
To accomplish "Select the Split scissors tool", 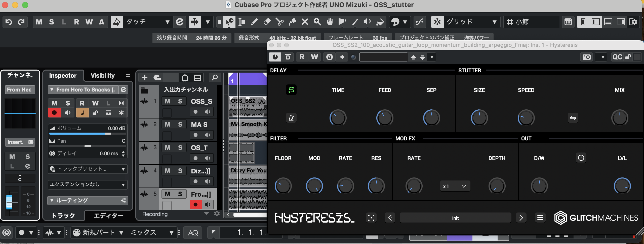I will click(x=279, y=22).
